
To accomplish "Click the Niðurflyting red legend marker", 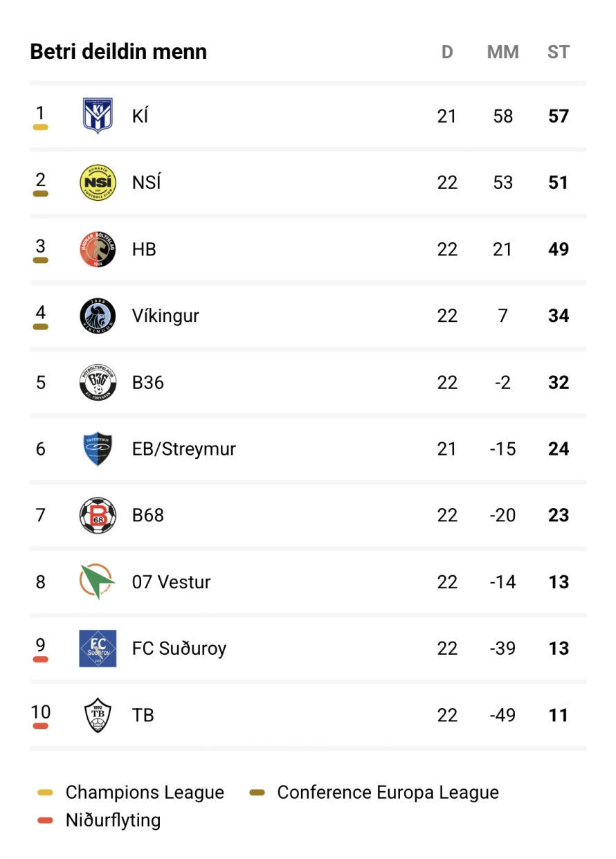I will click(46, 821).
